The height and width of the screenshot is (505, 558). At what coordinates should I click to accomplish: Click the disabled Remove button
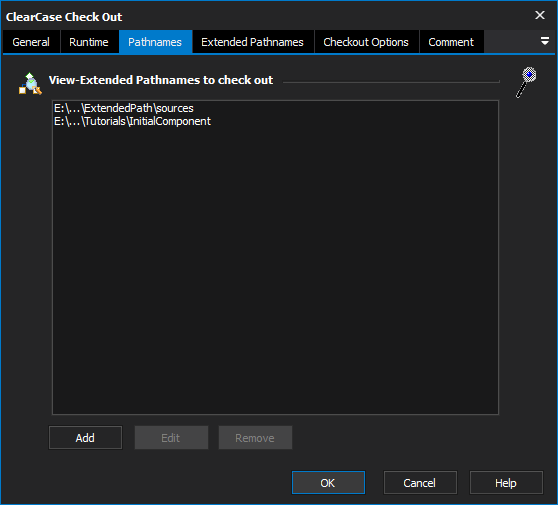(255, 438)
